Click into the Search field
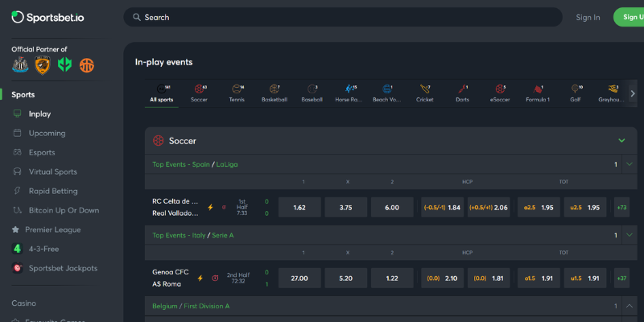 point(342,17)
